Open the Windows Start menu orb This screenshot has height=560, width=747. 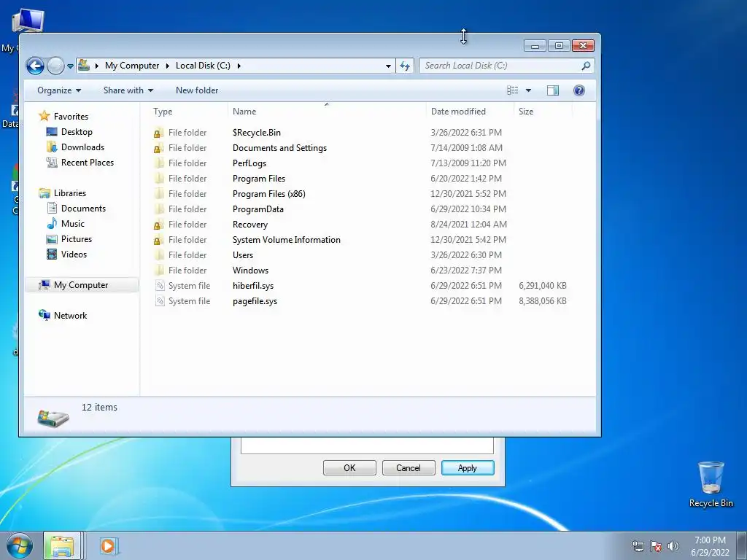click(20, 545)
